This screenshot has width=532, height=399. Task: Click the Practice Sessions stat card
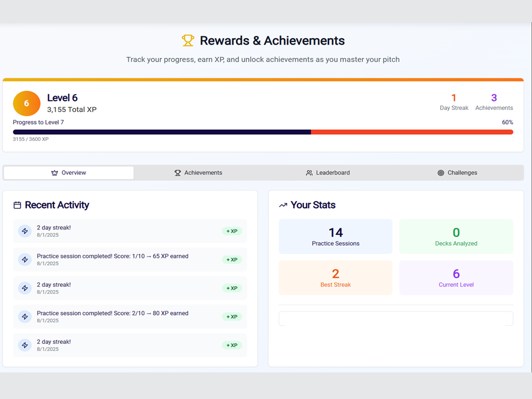pyautogui.click(x=336, y=236)
